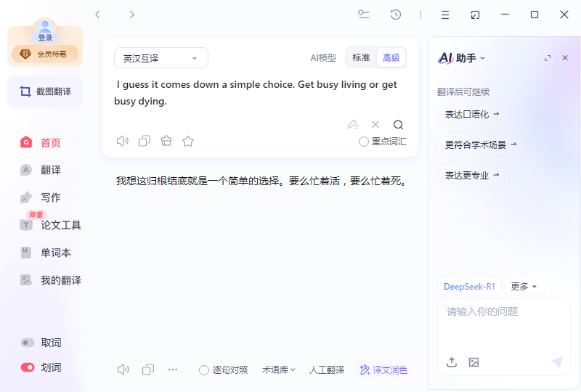Screen dimensions: 581x392
Task: Open the Wordbook (单词本)
Action: point(46,253)
